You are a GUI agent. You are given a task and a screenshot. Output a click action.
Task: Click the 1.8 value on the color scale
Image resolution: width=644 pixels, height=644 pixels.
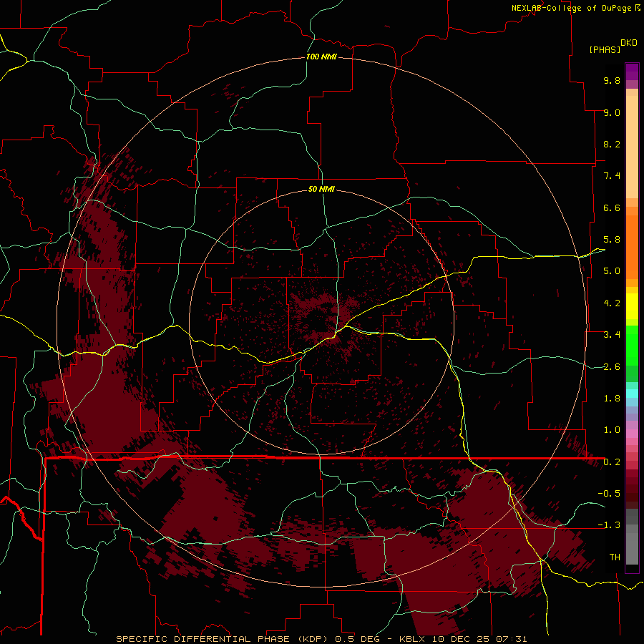[x=612, y=399]
